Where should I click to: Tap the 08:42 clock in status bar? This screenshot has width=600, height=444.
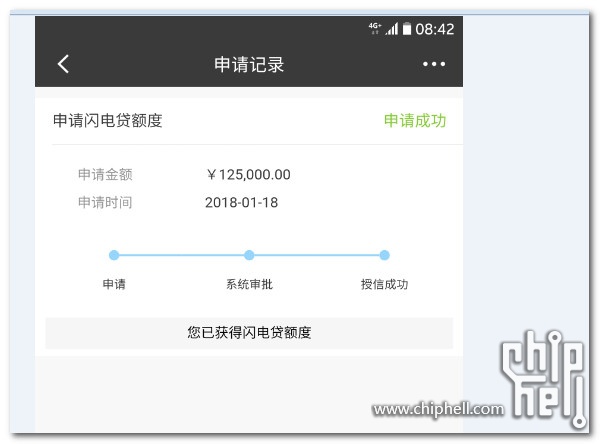tap(435, 29)
